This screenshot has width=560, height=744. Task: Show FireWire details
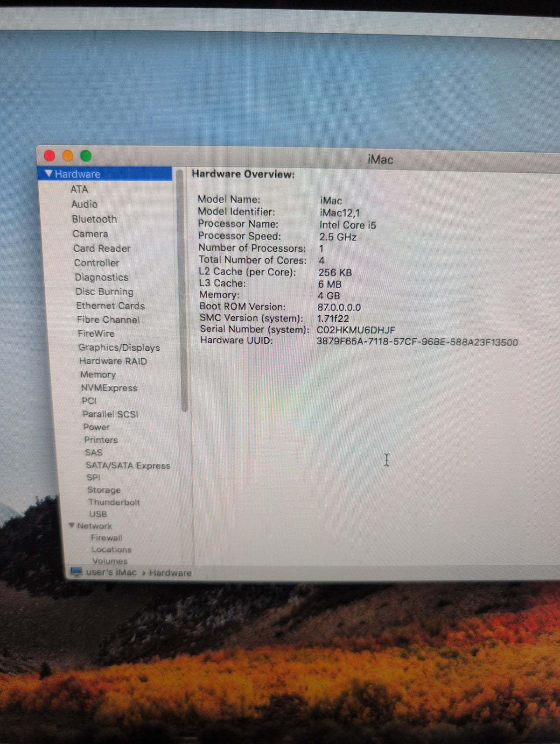click(96, 333)
